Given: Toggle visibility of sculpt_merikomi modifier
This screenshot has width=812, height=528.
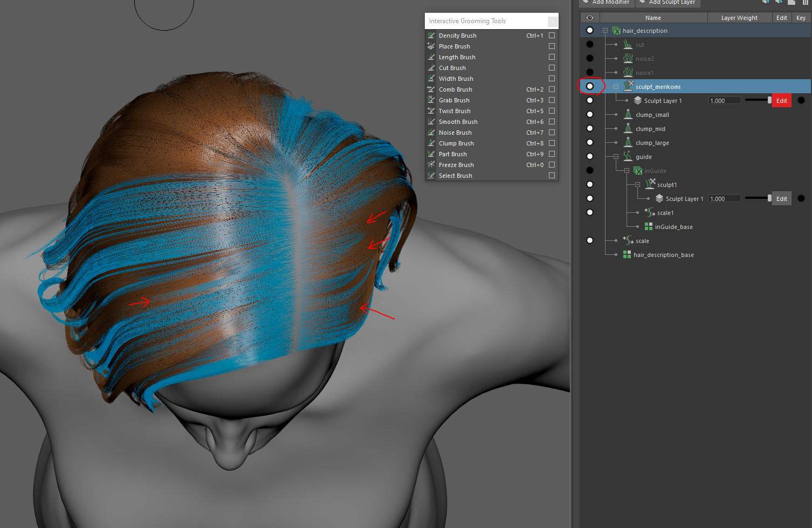Looking at the screenshot, I should click(x=590, y=86).
